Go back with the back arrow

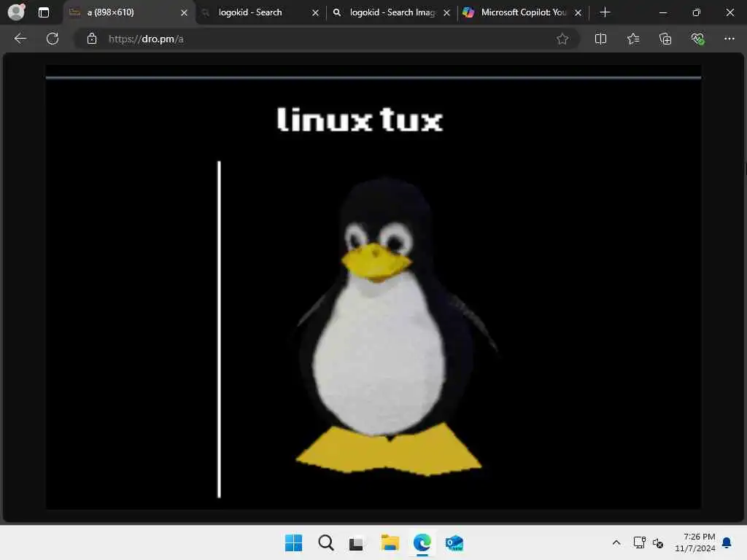(20, 39)
